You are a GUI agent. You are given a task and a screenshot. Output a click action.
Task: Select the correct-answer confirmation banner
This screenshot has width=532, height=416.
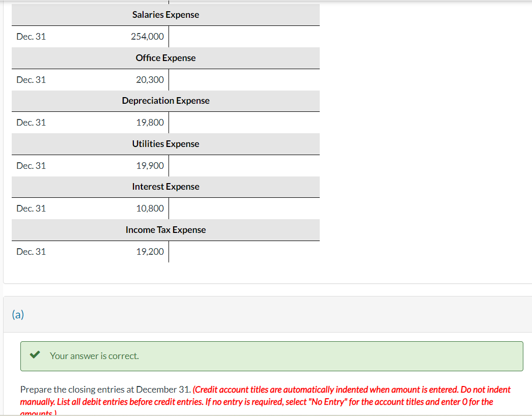point(272,356)
